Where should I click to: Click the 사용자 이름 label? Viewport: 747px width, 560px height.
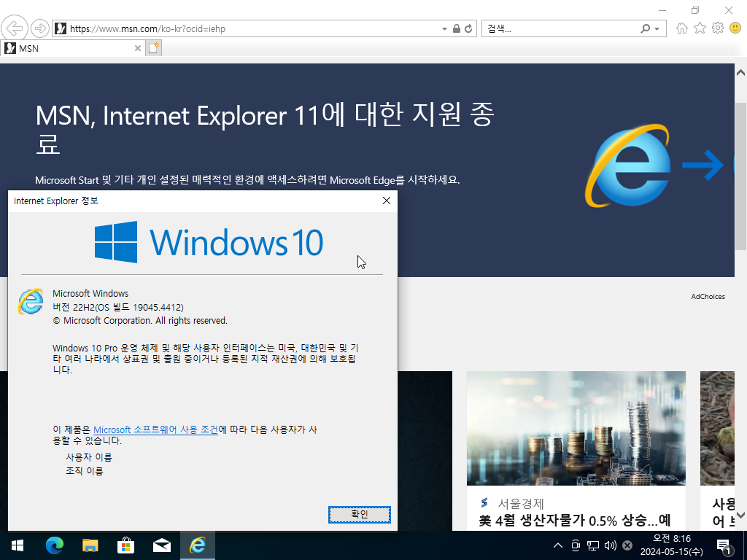click(x=89, y=457)
